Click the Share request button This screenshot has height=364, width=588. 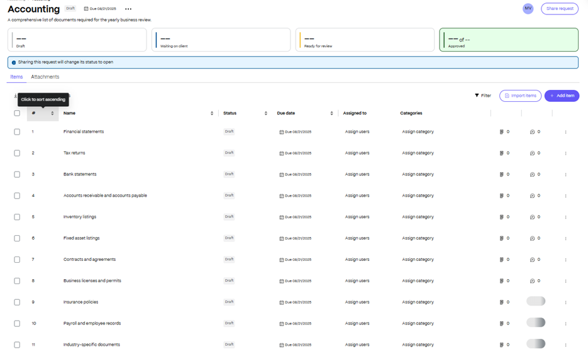point(559,9)
